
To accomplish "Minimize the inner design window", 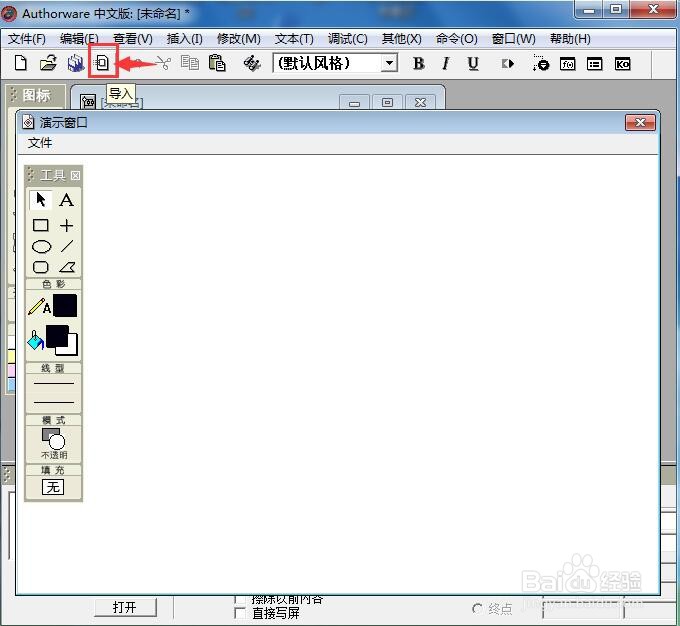I will tap(354, 102).
